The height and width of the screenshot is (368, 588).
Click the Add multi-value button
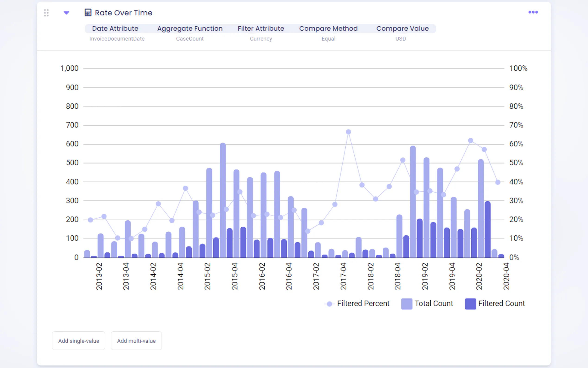(136, 340)
